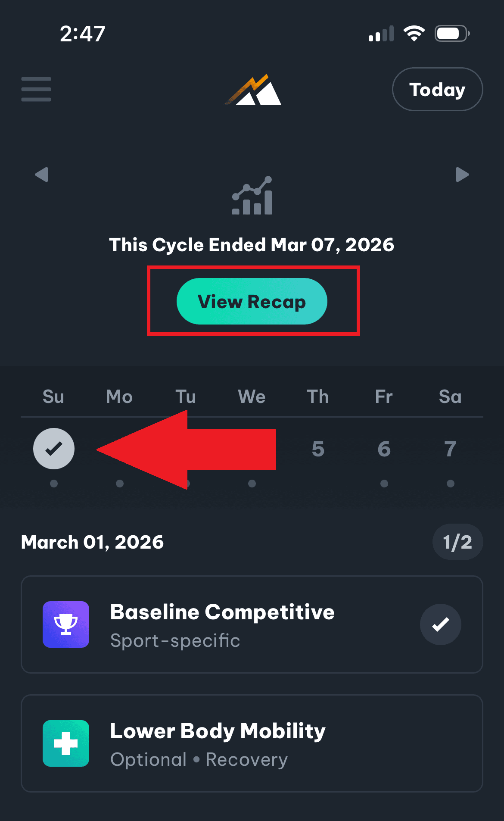The image size is (504, 821).
Task: Select the checked Sunday day circle
Action: [54, 449]
